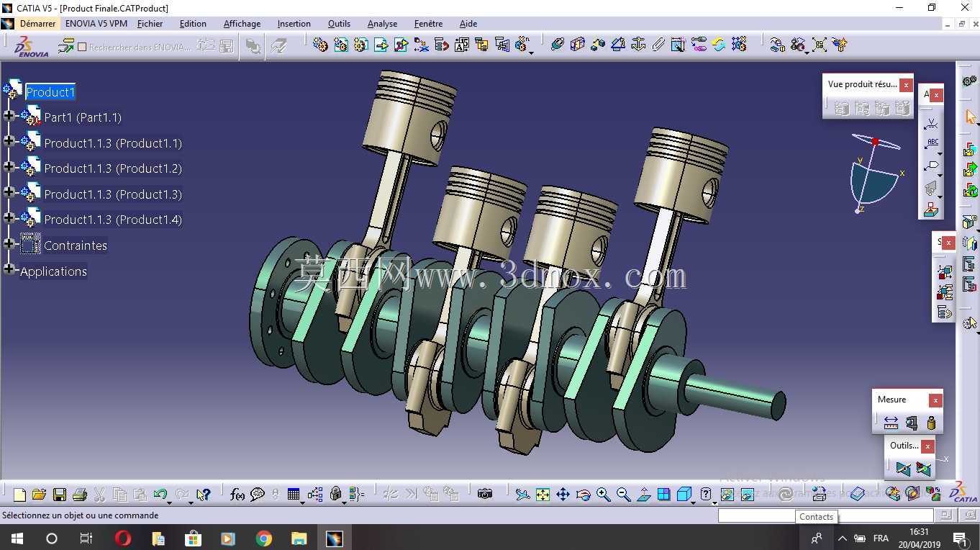The height and width of the screenshot is (550, 980).
Task: Close the Outils... floating toolbar
Action: [927, 446]
